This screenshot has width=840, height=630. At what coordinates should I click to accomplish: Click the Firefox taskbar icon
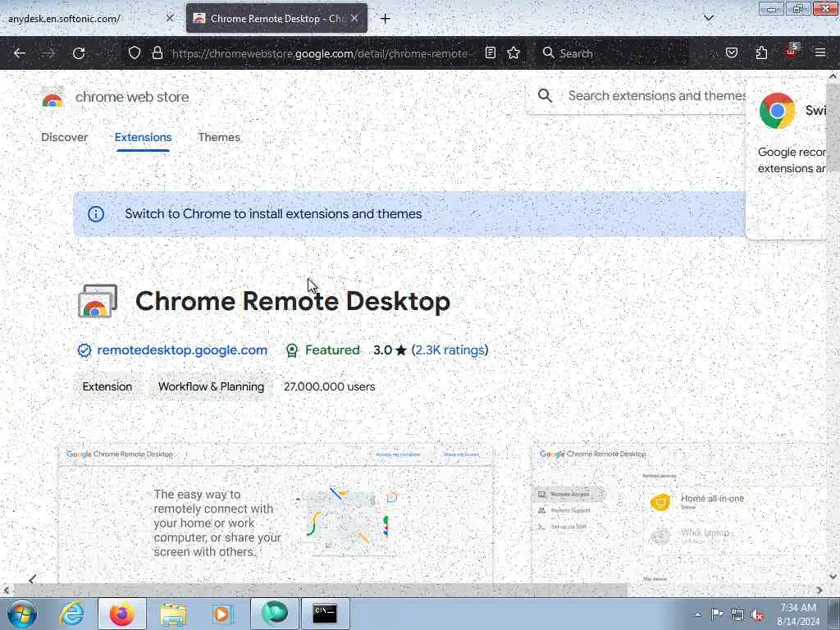point(122,614)
